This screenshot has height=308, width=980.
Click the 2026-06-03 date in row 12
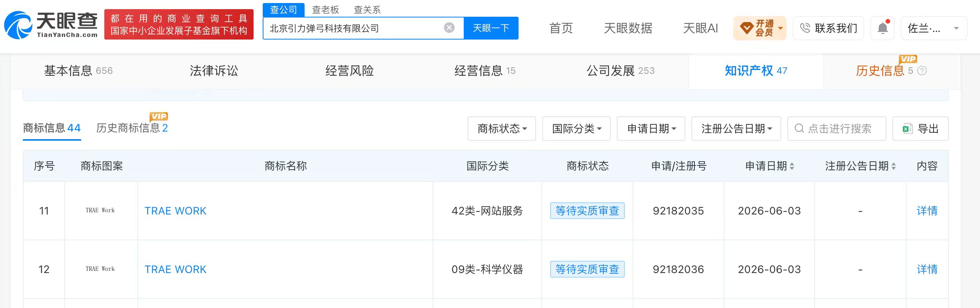click(x=769, y=270)
